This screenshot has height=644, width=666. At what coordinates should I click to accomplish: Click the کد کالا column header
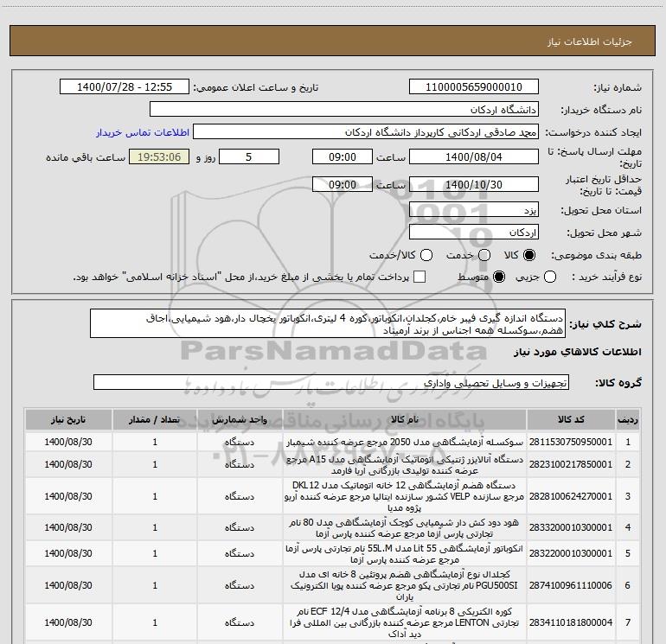(x=571, y=419)
